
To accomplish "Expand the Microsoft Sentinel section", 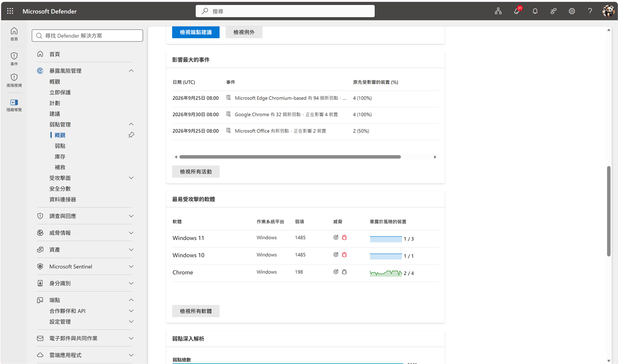I will [131, 267].
